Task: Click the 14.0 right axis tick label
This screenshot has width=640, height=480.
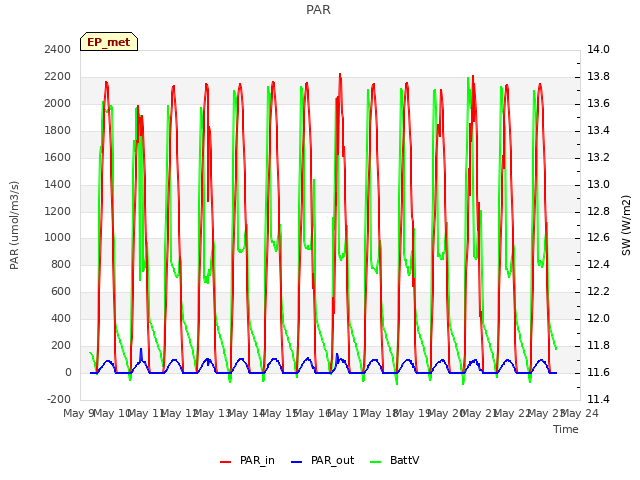Action: 598,50
